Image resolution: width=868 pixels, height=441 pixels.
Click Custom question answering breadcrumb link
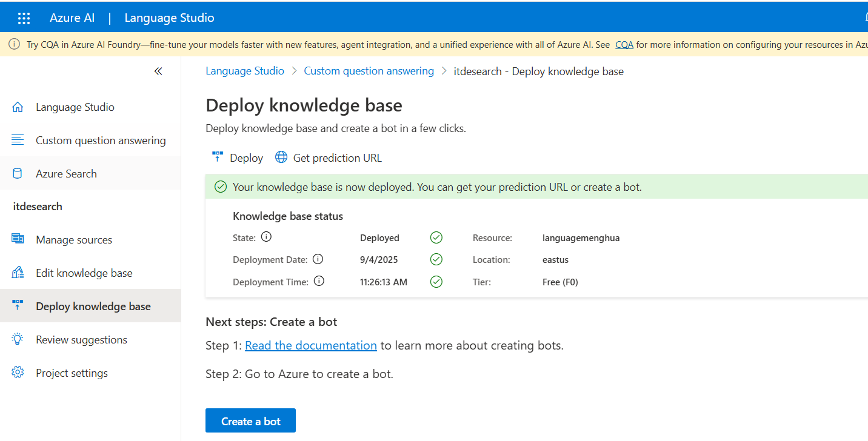[x=369, y=71]
